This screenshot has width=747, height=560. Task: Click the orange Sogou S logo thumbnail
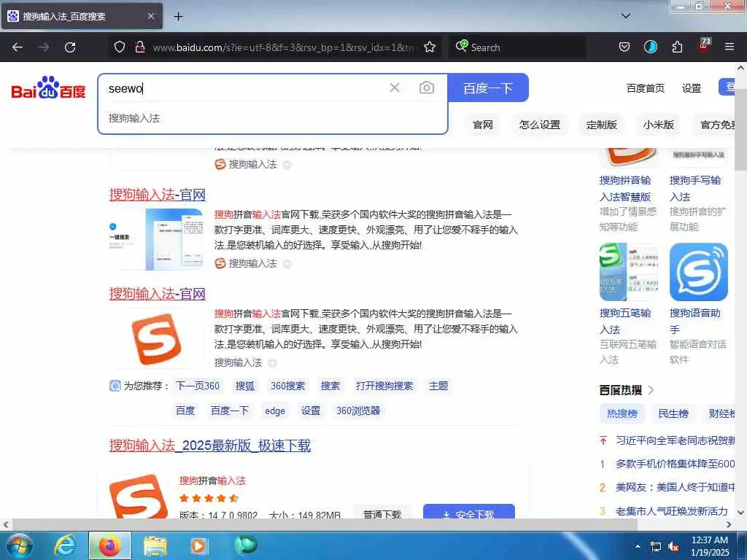(156, 338)
